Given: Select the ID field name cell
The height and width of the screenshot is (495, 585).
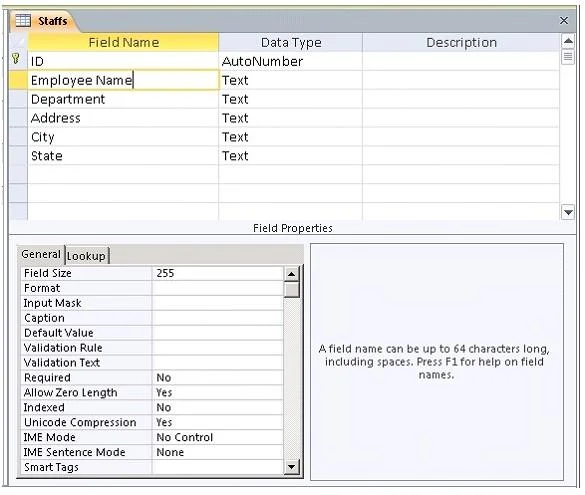Looking at the screenshot, I should click(x=123, y=61).
